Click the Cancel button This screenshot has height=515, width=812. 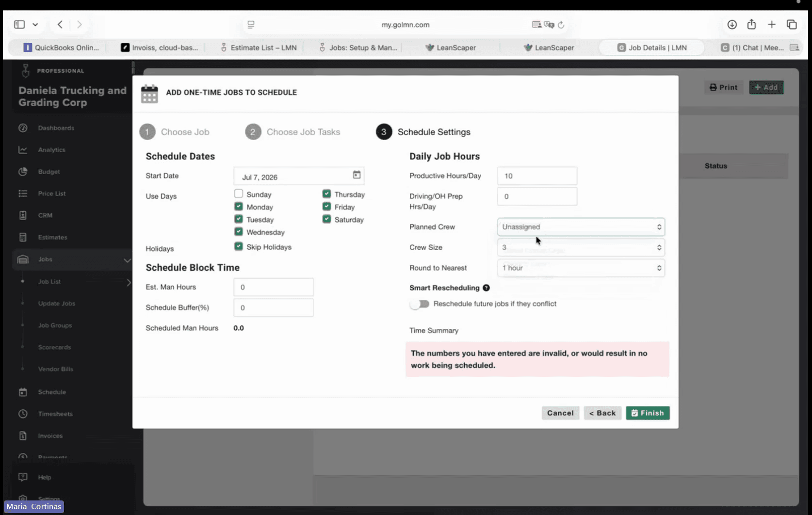(x=560, y=413)
